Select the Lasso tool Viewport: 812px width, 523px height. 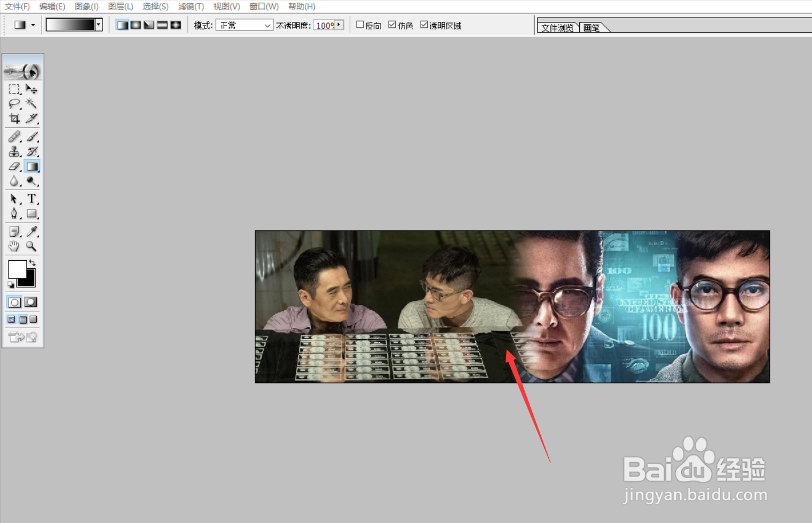[x=14, y=104]
